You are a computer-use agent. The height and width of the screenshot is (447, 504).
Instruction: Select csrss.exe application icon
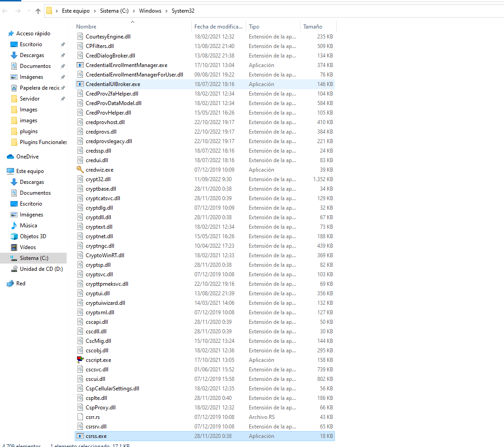80,436
